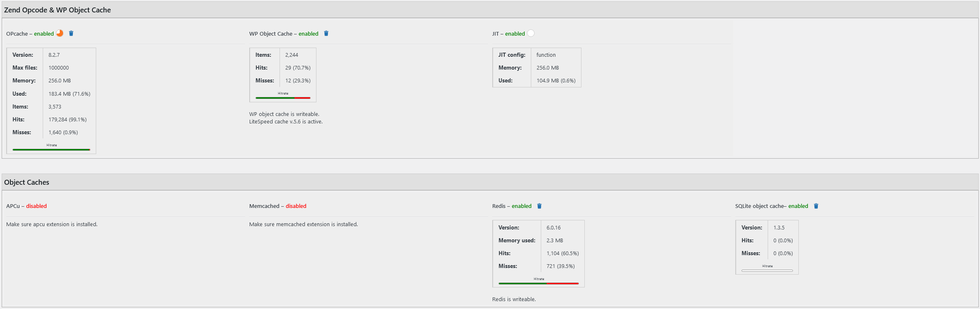Click the SQLite object cache hitrate bar
980x309 pixels.
pos(767,270)
